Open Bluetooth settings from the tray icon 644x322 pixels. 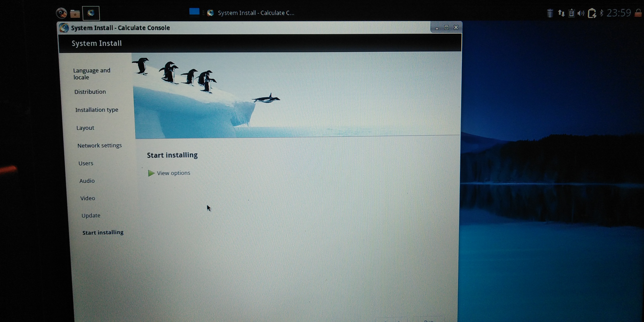tap(602, 13)
